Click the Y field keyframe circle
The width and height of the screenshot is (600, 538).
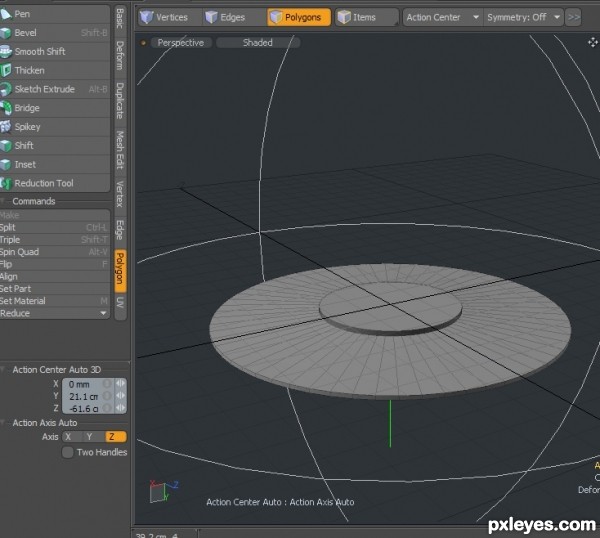point(108,396)
